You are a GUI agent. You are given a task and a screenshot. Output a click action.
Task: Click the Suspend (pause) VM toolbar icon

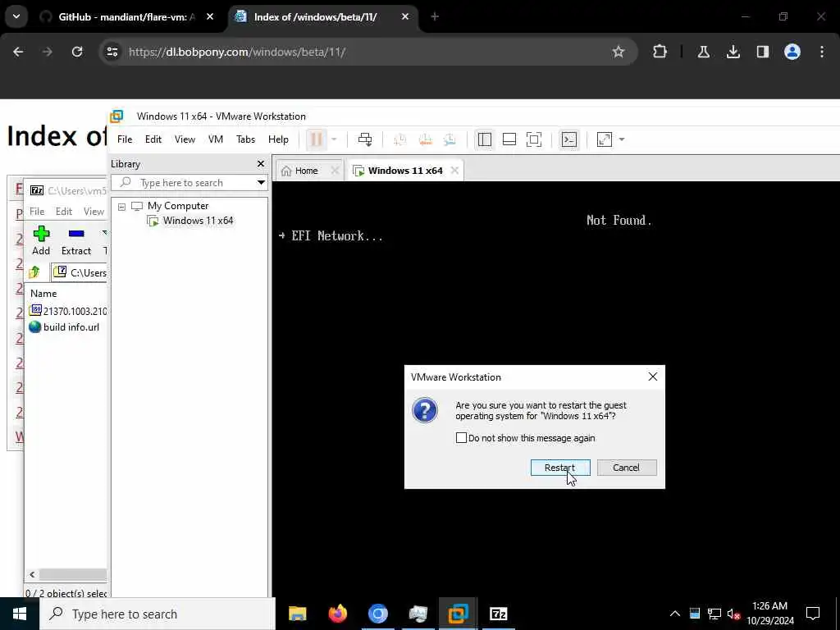317,139
